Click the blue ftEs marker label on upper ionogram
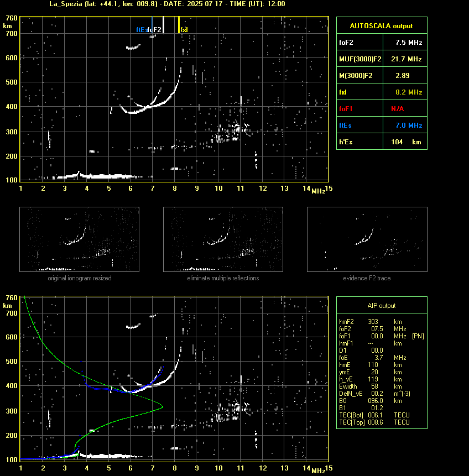 [x=142, y=30]
